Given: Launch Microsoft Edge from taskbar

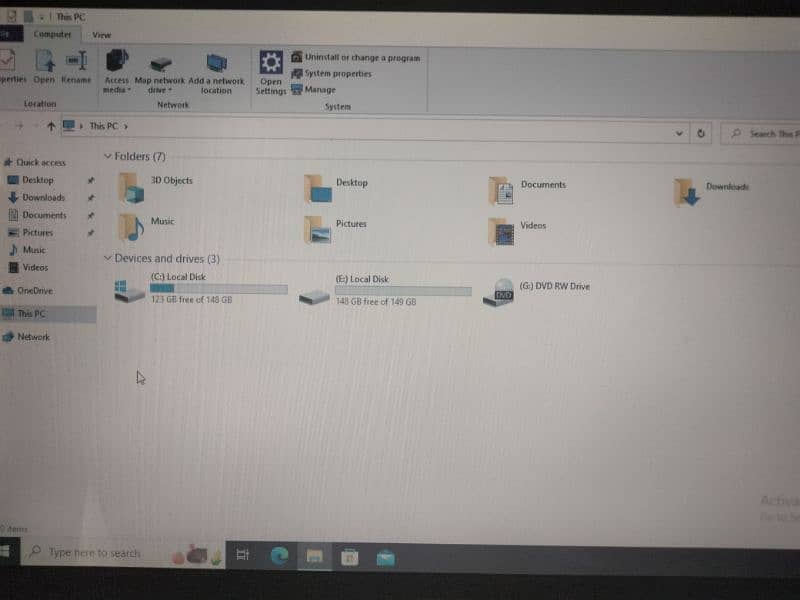Looking at the screenshot, I should click(280, 556).
